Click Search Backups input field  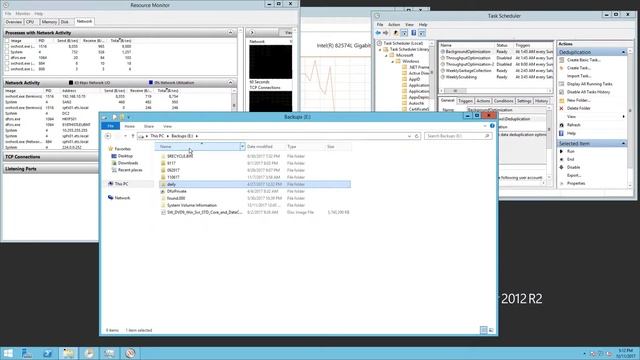click(x=457, y=136)
